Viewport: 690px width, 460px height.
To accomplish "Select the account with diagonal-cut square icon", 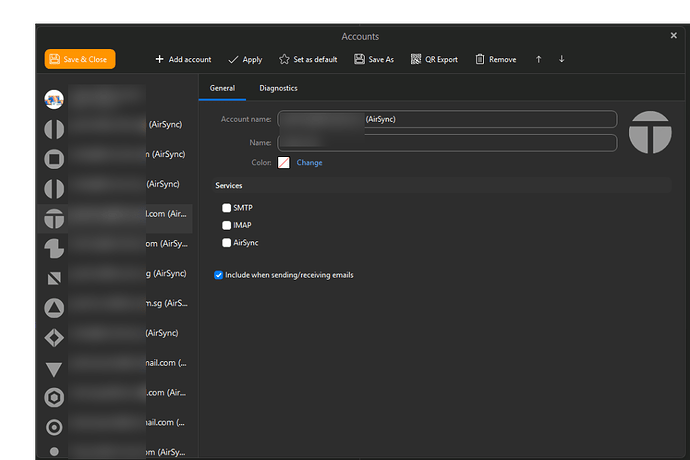I will click(x=54, y=278).
